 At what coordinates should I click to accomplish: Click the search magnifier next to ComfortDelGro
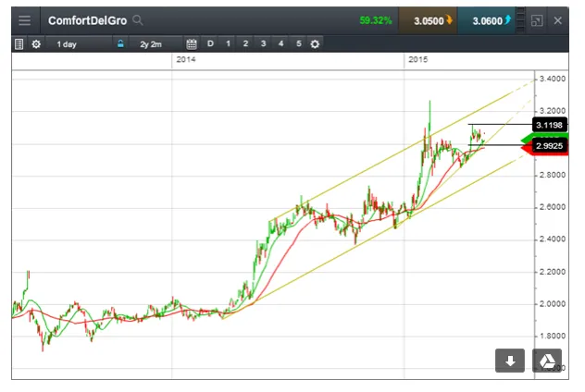[138, 19]
